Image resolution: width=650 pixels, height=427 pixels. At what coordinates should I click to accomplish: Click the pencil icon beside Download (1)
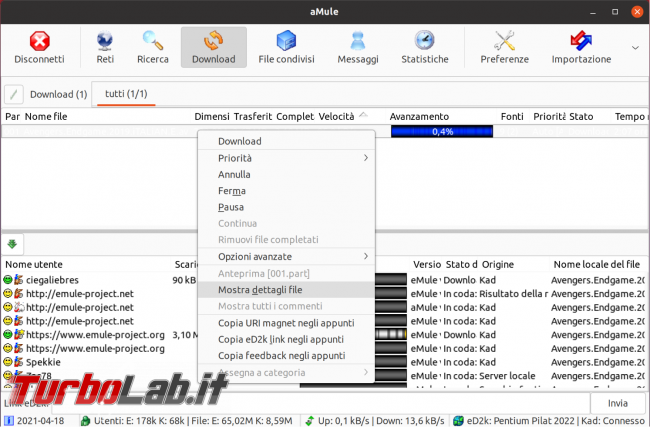click(x=14, y=94)
